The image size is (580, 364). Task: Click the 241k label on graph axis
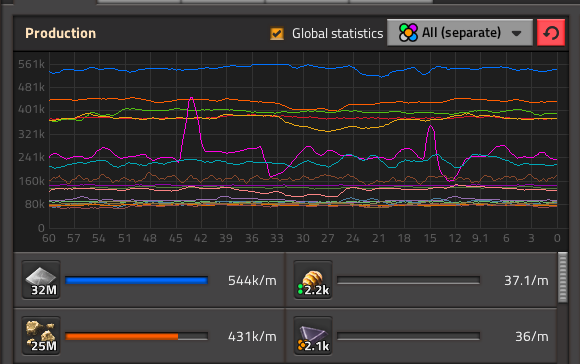click(31, 157)
